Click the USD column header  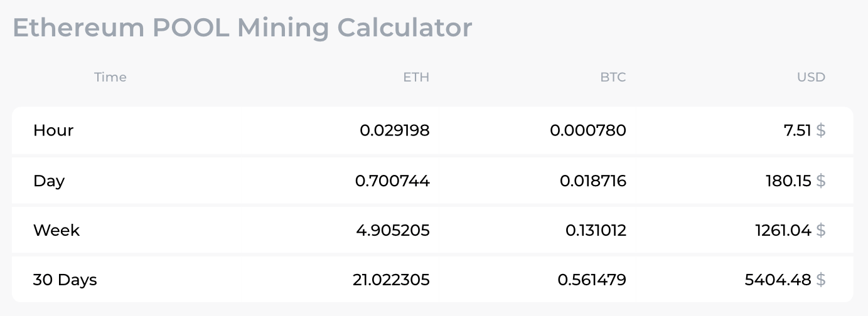click(x=811, y=77)
